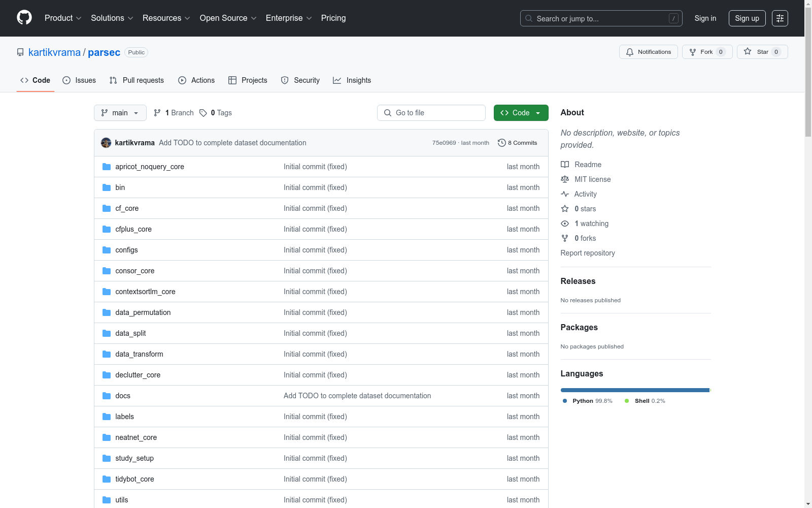Click the watching eye icon

[565, 224]
